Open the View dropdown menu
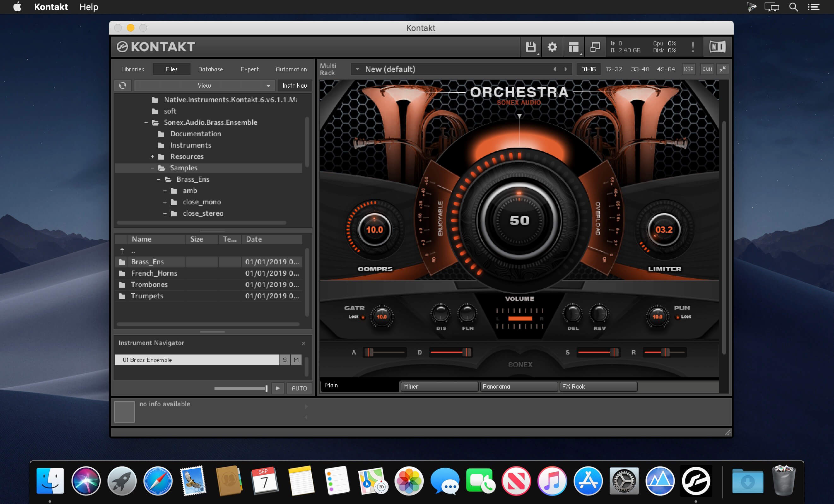The height and width of the screenshot is (504, 834). pyautogui.click(x=204, y=86)
